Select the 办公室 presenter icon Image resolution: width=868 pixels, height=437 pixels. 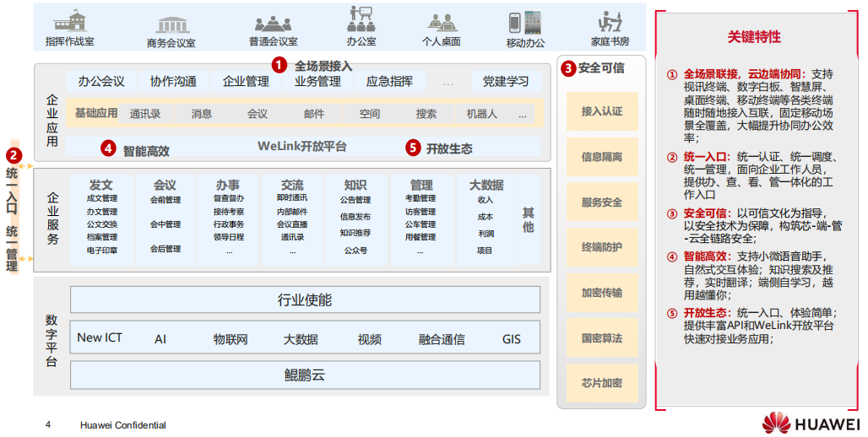(x=361, y=19)
